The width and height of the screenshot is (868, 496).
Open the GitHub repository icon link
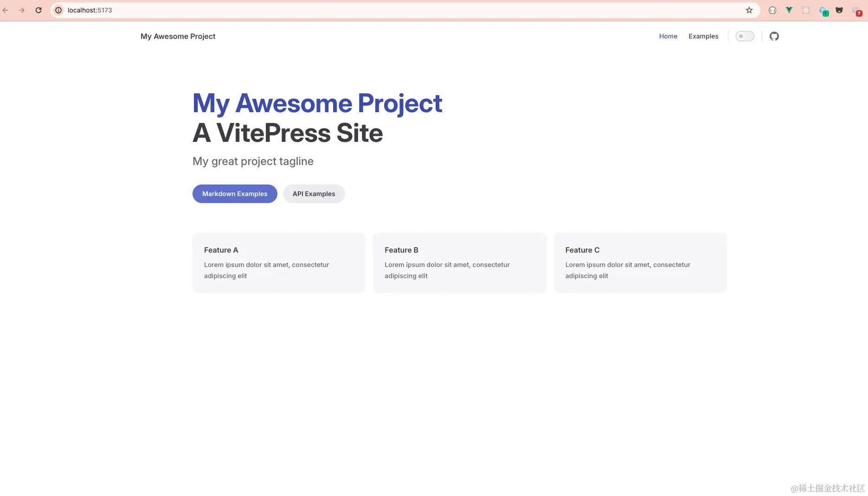point(774,36)
